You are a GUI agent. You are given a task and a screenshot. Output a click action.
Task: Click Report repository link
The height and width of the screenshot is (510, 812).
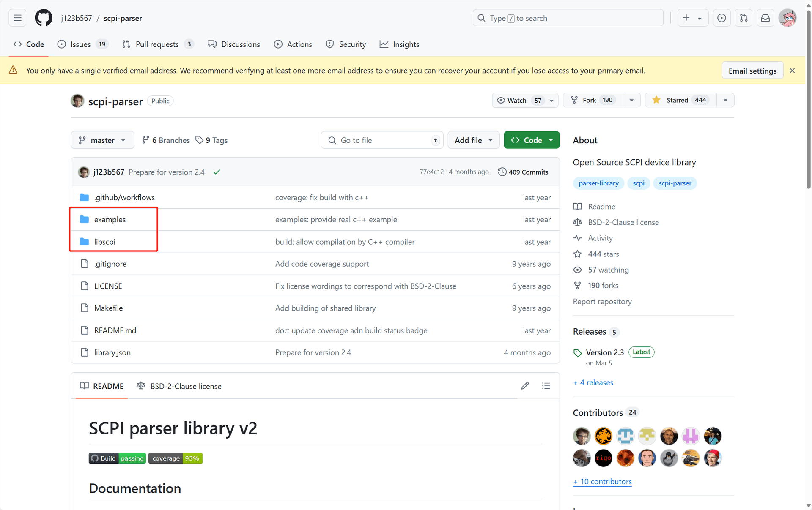[602, 301]
